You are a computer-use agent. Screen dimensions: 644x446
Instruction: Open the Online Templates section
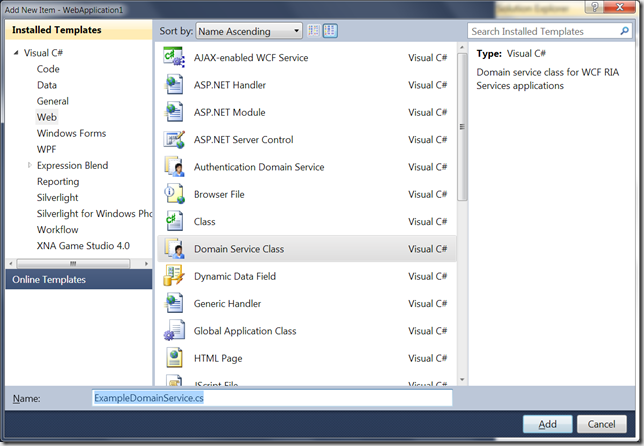[78, 279]
